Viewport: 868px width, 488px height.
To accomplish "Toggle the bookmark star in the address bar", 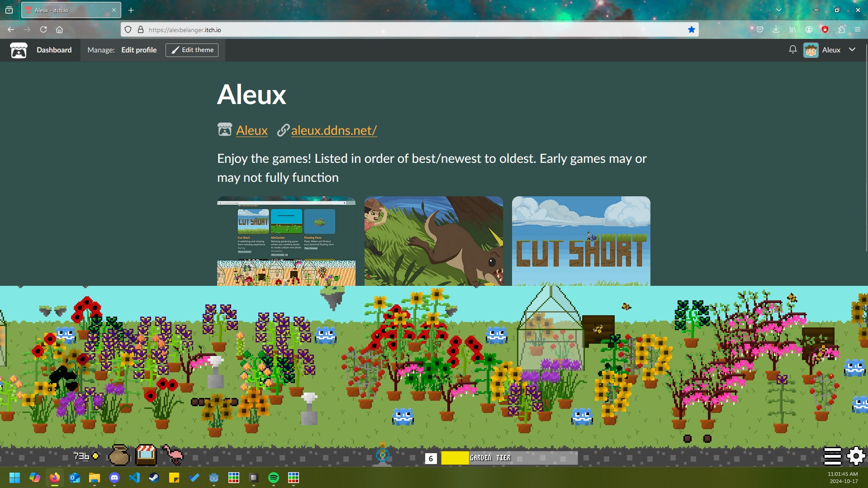I will coord(691,29).
